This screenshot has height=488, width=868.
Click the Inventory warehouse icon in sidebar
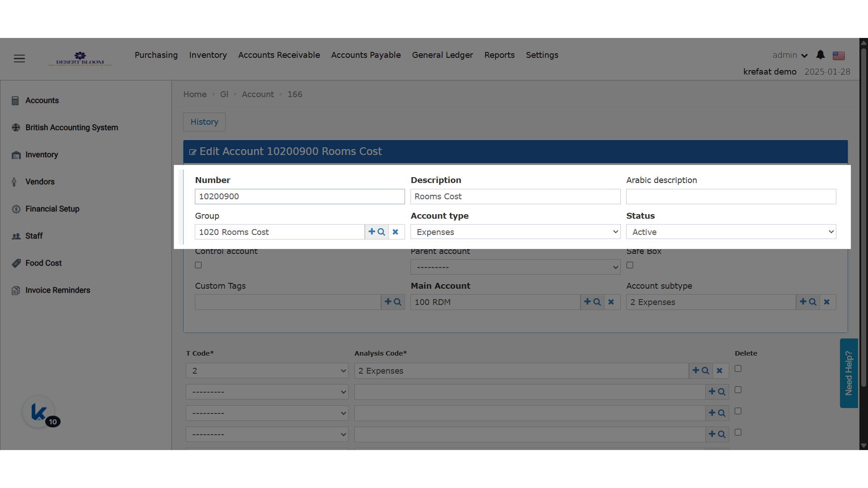click(16, 155)
